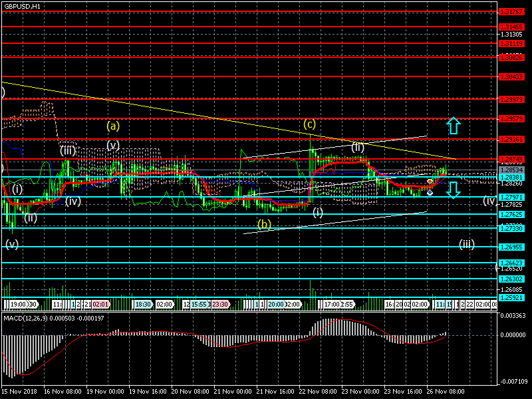
Task: Open the 17:00 event marker
Action: tap(331, 305)
